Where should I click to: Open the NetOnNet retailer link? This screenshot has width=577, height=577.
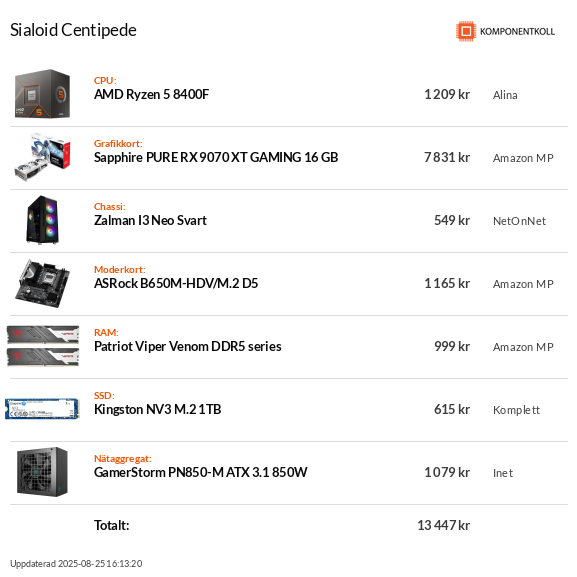tap(519, 221)
